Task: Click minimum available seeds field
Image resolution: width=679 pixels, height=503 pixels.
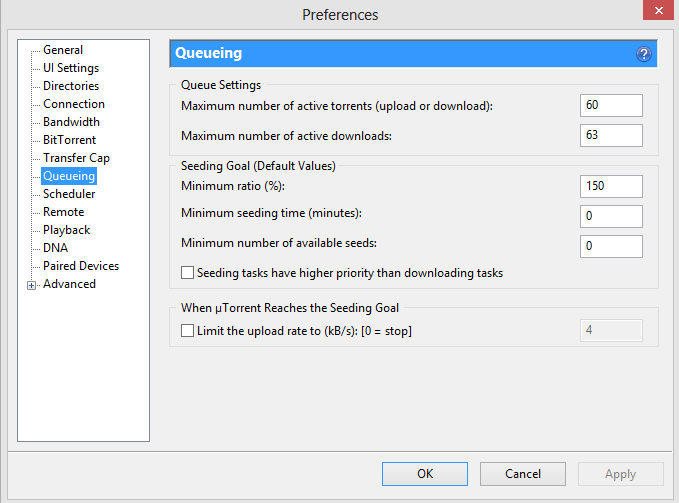Action: tap(611, 246)
